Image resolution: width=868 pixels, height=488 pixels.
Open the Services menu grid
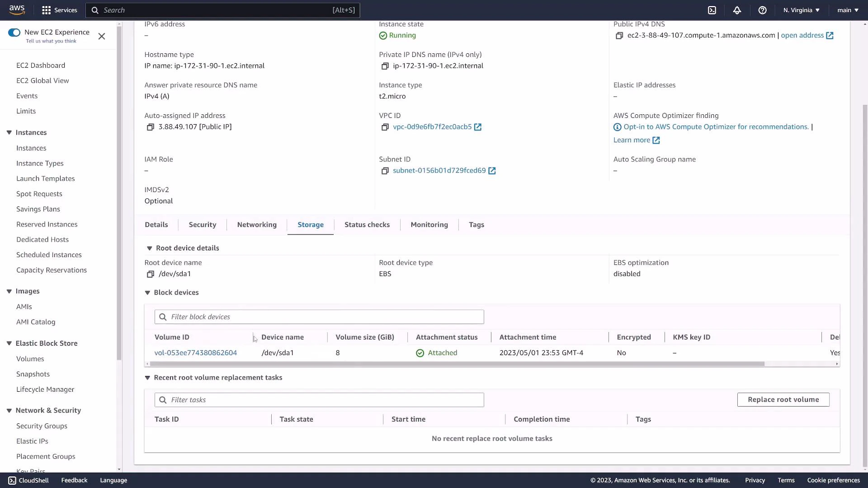point(59,10)
